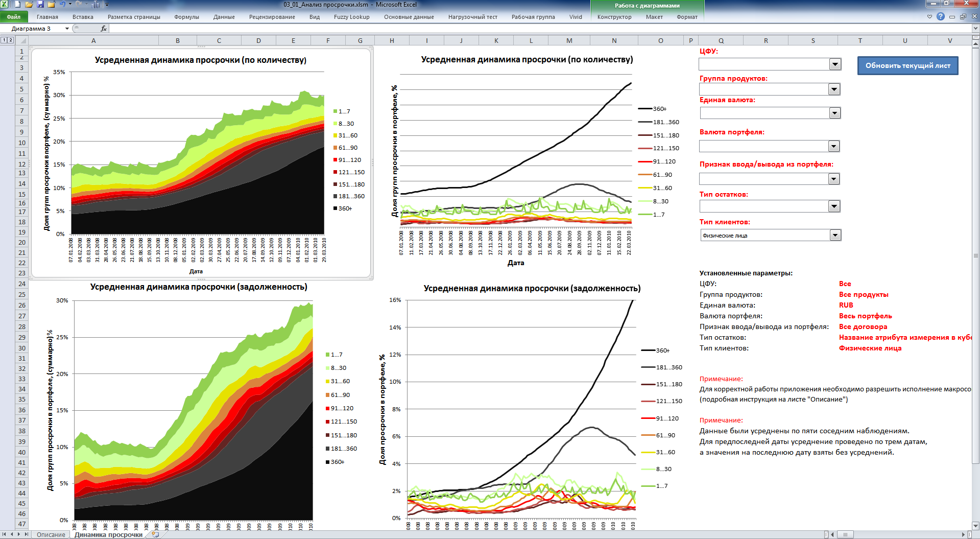Screen dimensions: 980x539
Task: Click the folder with arrow icon in quick access toolbar
Action: click(51, 4)
